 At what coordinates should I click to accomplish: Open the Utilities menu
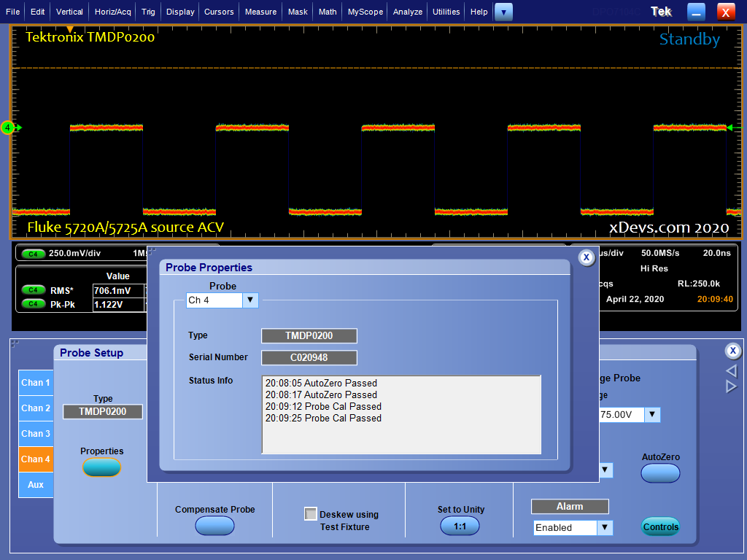coord(446,12)
